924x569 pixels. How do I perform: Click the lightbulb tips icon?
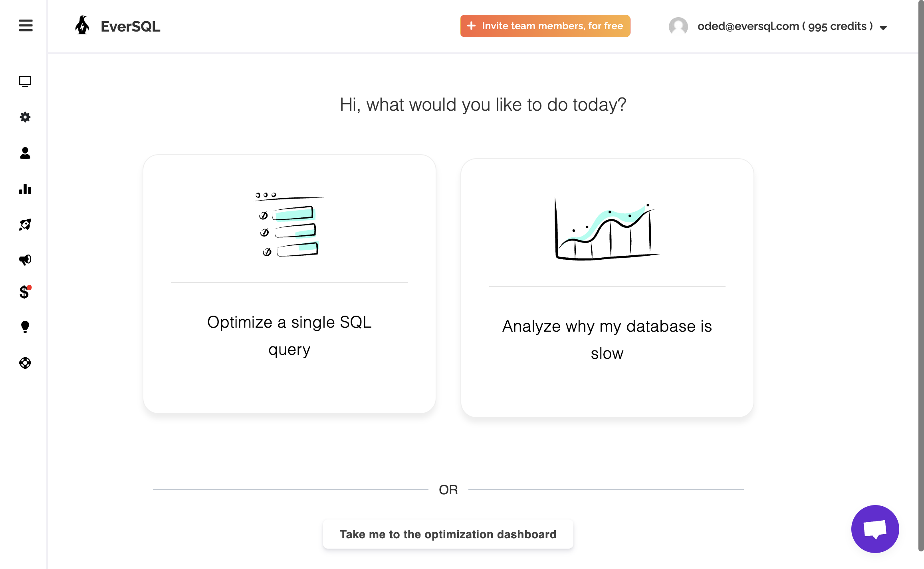[25, 327]
